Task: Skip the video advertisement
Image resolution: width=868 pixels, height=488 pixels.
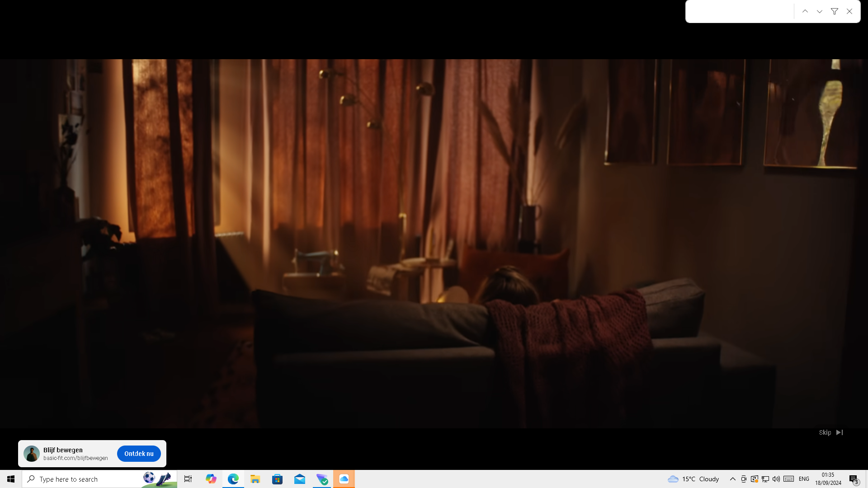Action: click(x=830, y=432)
